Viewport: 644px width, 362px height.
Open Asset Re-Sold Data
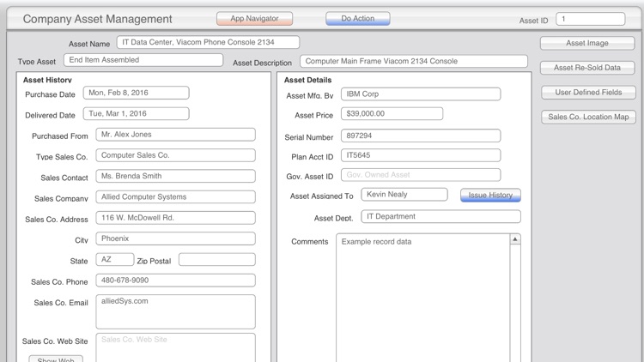pos(586,68)
